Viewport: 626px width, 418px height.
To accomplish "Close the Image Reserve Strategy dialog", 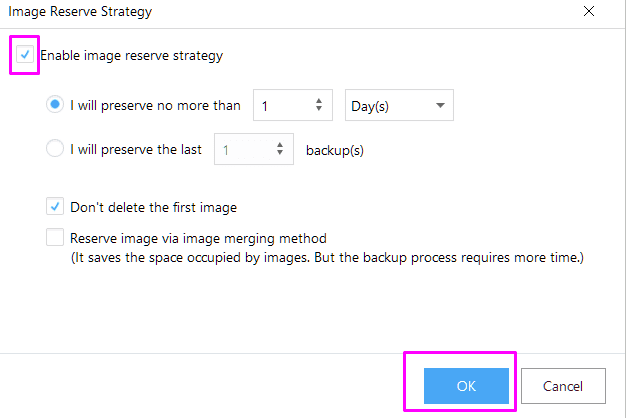I will (x=589, y=11).
